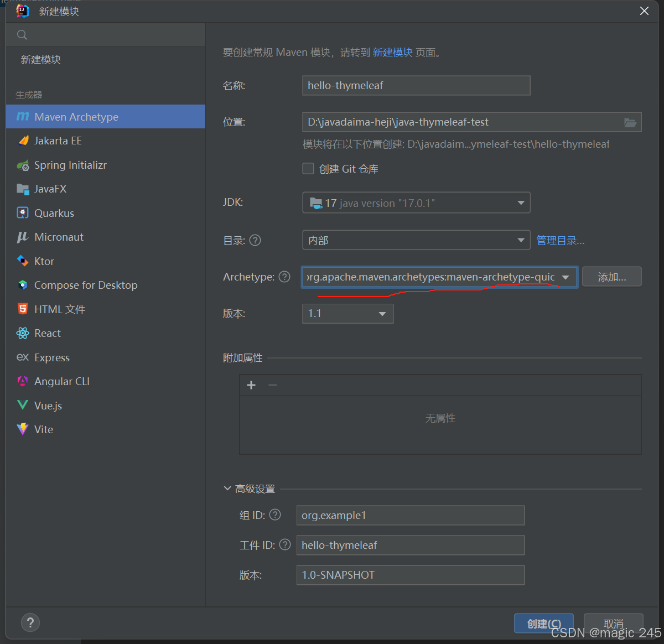
Task: Click the 取消 button
Action: [x=614, y=624]
